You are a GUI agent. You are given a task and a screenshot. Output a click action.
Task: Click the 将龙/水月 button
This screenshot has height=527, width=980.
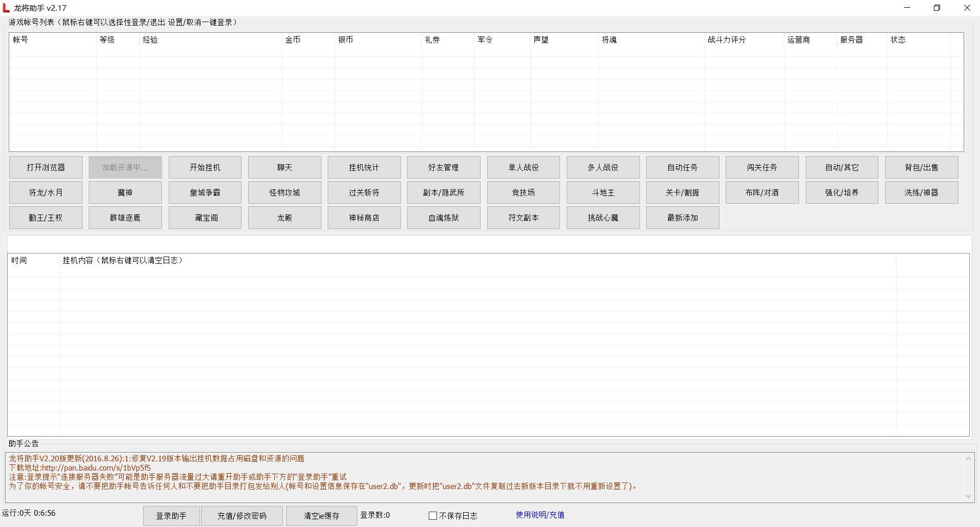(46, 192)
